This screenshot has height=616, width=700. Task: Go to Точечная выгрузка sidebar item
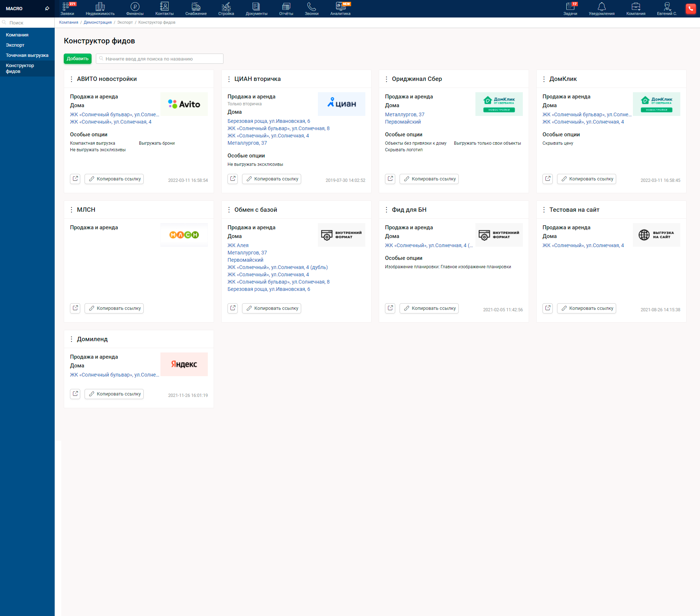click(x=27, y=55)
